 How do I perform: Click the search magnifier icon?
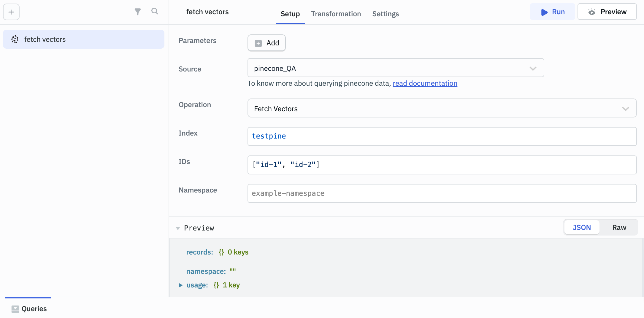(x=155, y=11)
